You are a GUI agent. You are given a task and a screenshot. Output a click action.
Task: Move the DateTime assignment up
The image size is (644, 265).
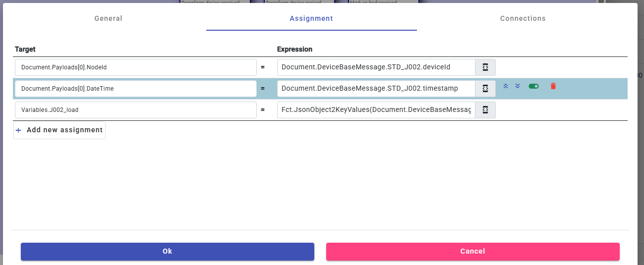(x=506, y=86)
